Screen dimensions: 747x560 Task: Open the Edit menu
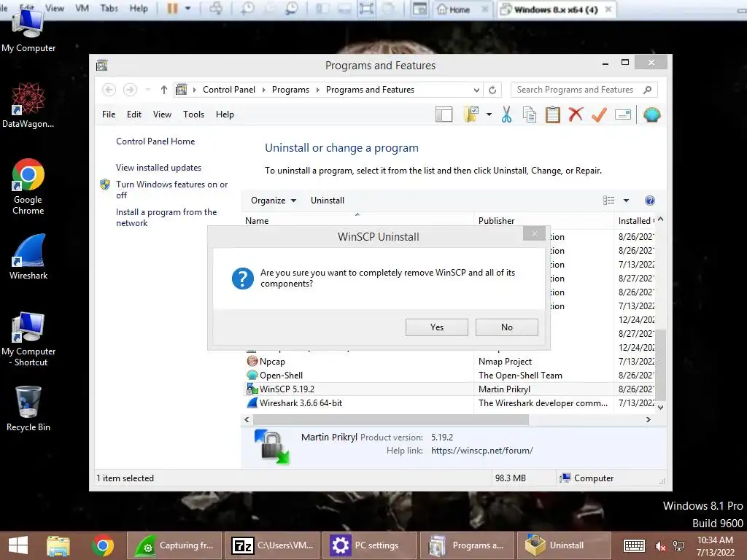pyautogui.click(x=134, y=114)
